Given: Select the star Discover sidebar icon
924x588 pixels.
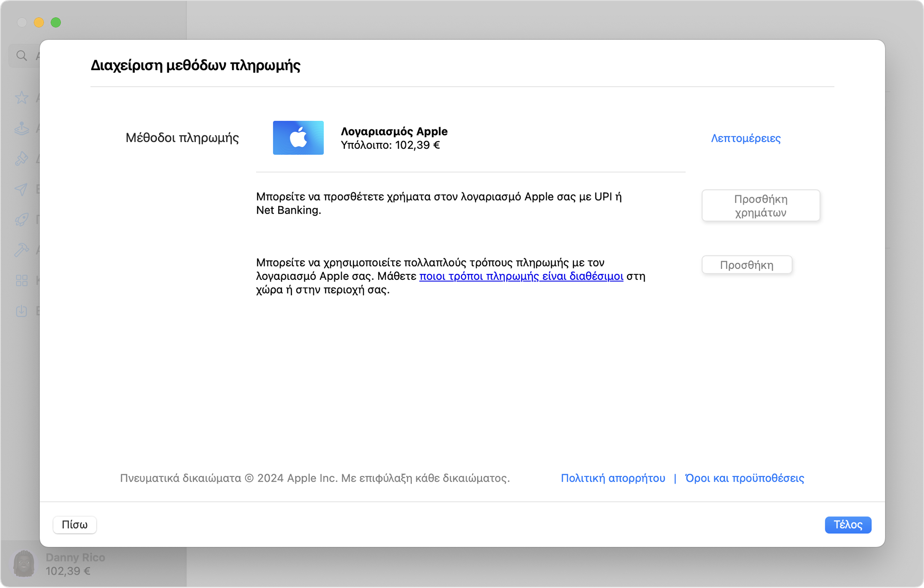Looking at the screenshot, I should coord(21,98).
